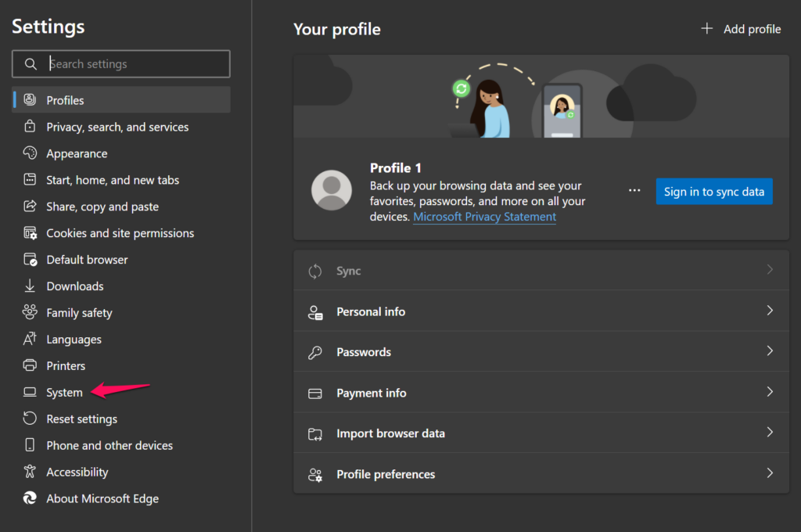This screenshot has height=532, width=801.
Task: Click the Passwords key icon
Action: pos(315,352)
